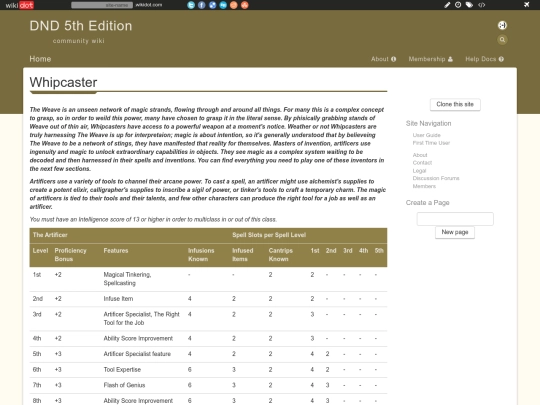Screen dimensions: 540x405
Task: Click the 'Cantrips Known' column header
Action: coord(281,255)
